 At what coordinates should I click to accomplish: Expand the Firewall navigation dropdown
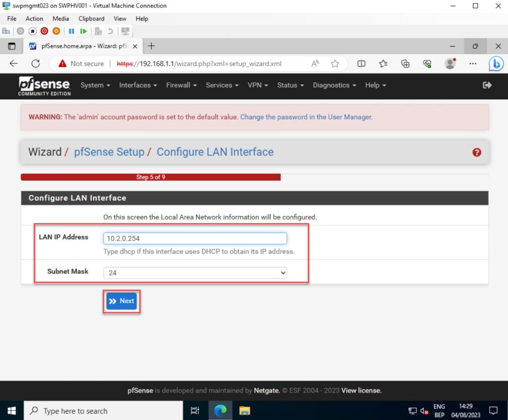point(181,85)
